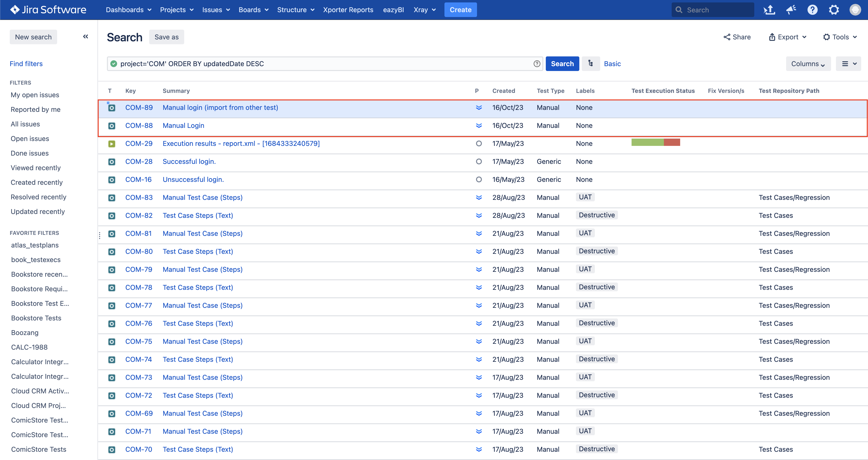868x460 pixels.
Task: Click the issue type icon for COM-16
Action: point(112,180)
